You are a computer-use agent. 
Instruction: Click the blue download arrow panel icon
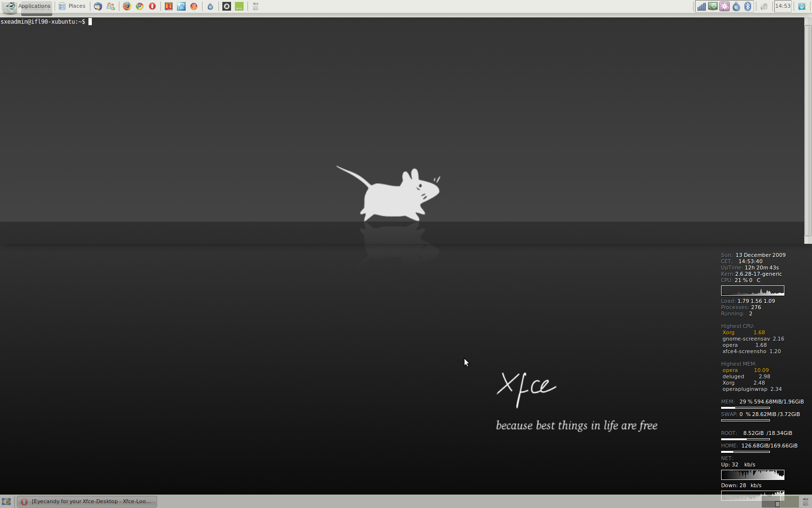tap(802, 6)
